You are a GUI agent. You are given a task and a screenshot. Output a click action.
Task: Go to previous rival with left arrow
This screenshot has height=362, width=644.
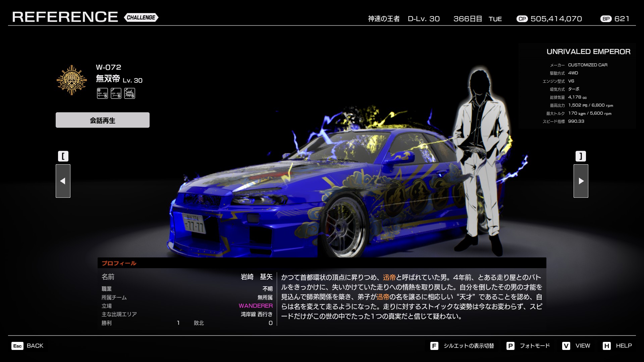click(x=63, y=181)
